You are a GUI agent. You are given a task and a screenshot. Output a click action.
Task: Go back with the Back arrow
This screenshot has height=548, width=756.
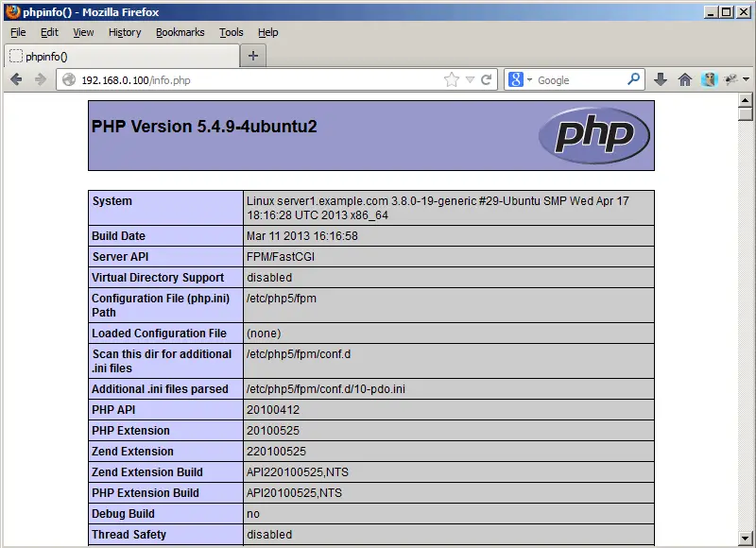16,79
